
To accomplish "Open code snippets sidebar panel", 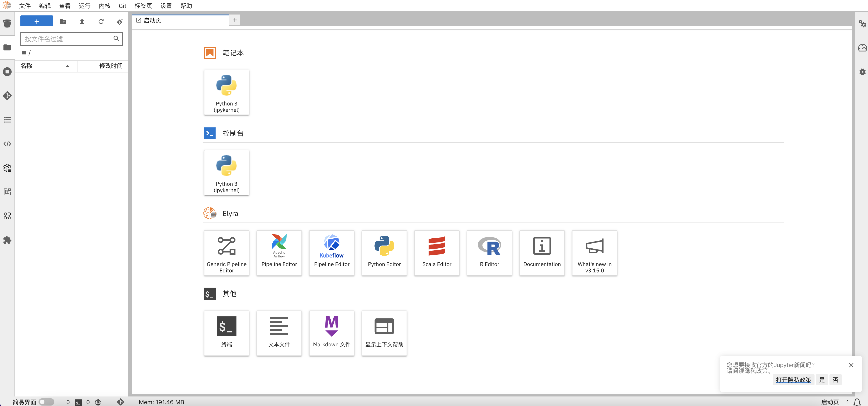I will click(7, 144).
